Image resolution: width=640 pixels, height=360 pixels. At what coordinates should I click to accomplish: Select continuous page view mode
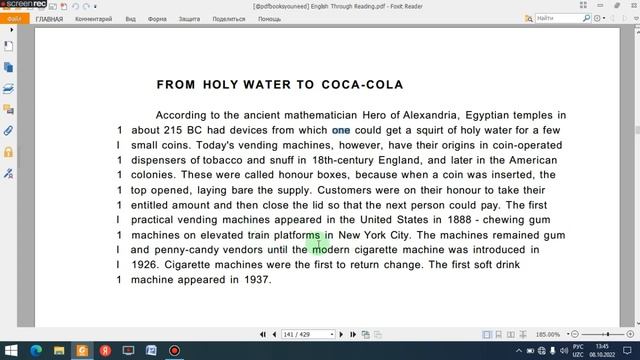pyautogui.click(x=499, y=334)
